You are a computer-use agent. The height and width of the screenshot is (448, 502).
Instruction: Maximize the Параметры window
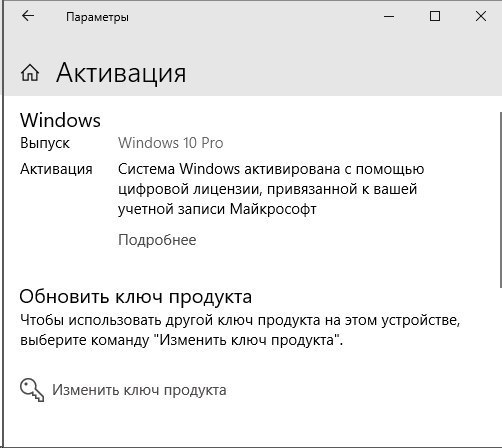coord(435,16)
